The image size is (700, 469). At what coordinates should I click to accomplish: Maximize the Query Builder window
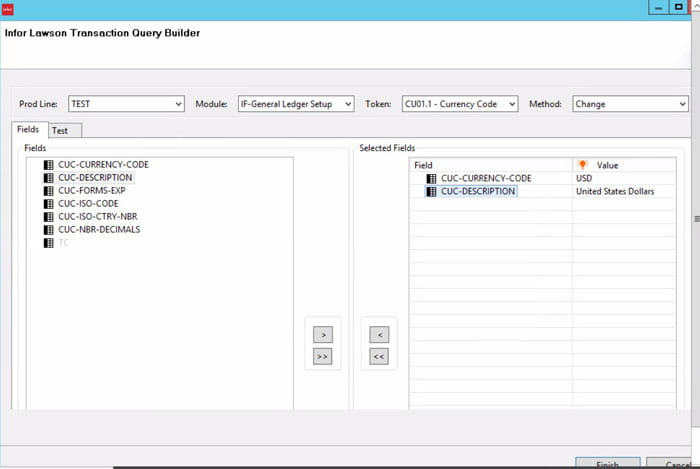(x=679, y=7)
